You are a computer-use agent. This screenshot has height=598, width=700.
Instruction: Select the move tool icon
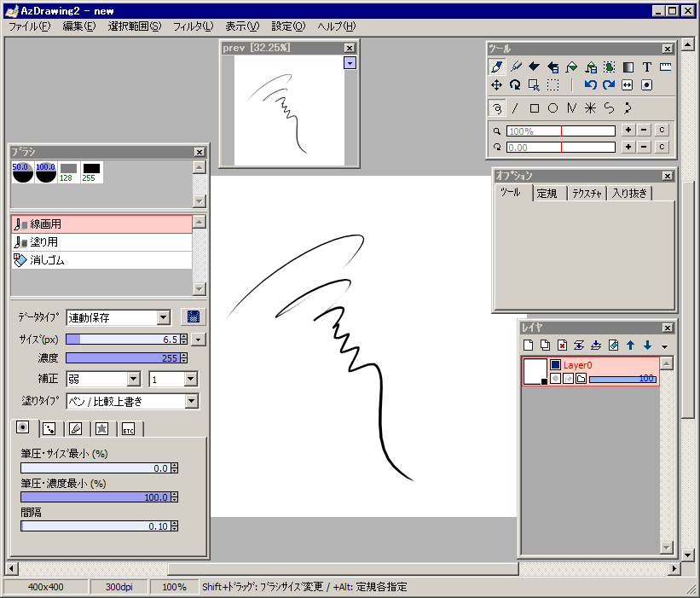click(x=496, y=84)
